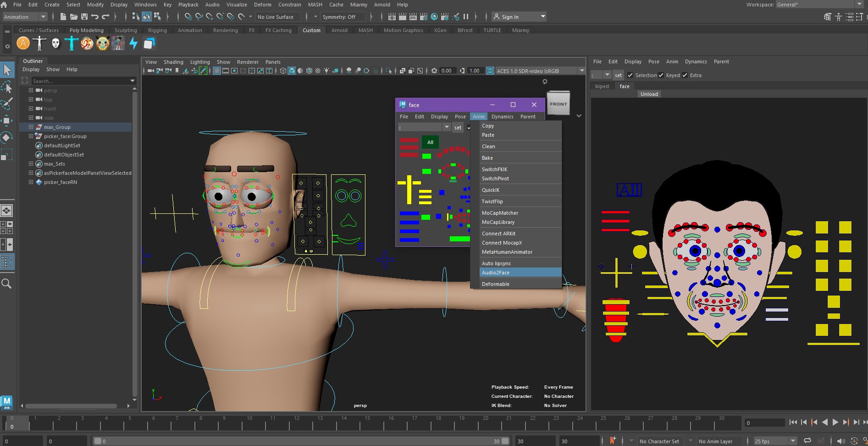Toggle the Selection checkbox in picker panel

[x=630, y=75]
